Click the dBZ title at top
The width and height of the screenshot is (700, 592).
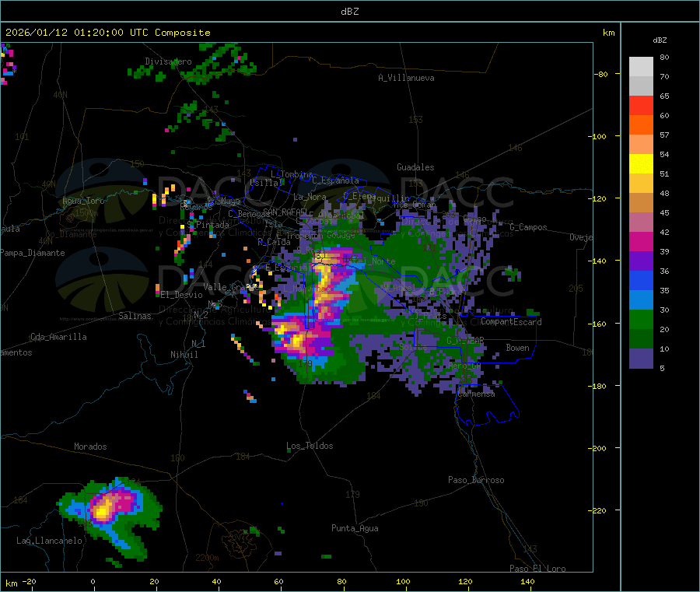click(x=349, y=12)
